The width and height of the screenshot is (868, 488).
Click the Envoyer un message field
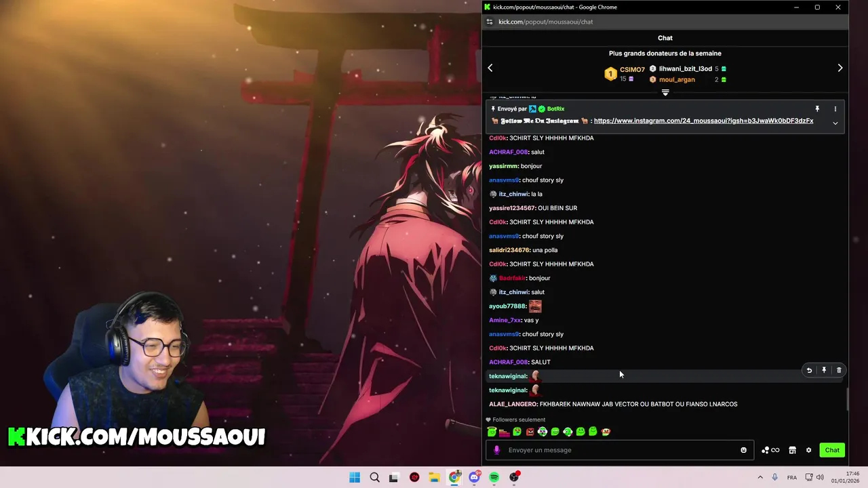pos(619,450)
